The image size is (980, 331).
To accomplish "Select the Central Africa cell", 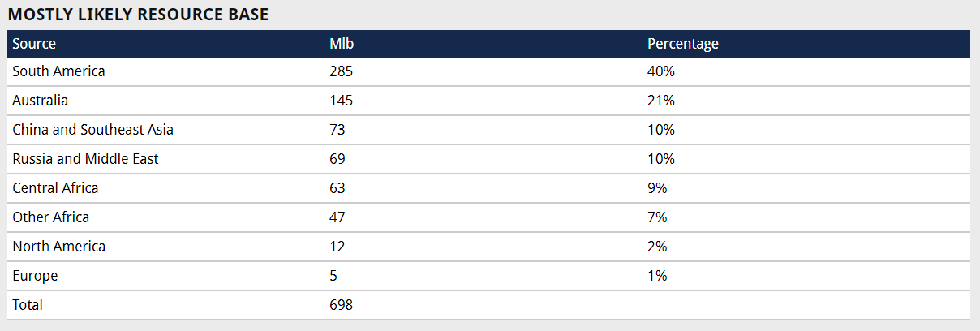I will [55, 188].
